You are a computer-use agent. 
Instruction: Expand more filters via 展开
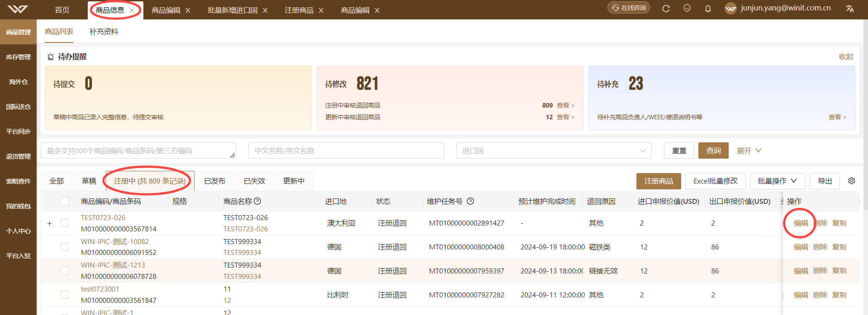pos(749,150)
